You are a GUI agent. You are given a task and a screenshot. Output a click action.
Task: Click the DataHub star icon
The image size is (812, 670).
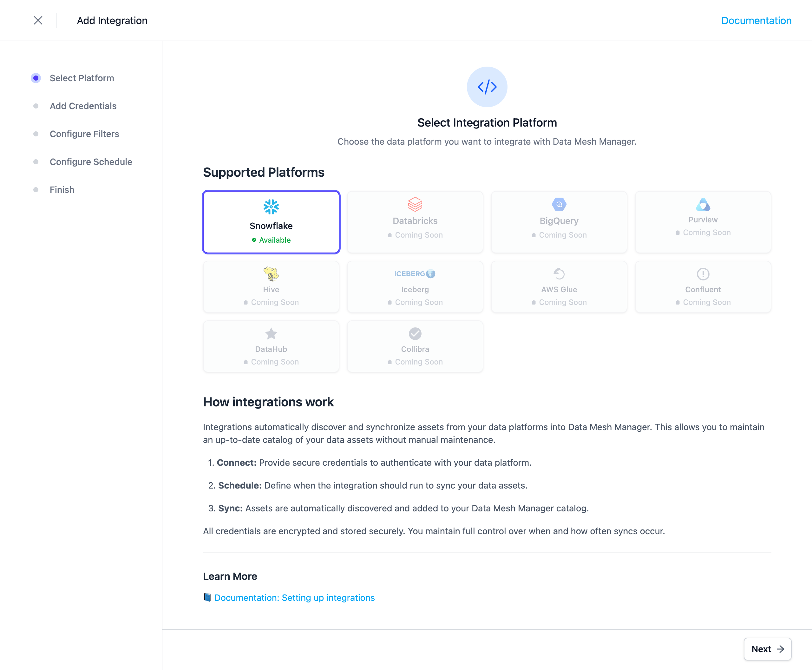coord(271,333)
